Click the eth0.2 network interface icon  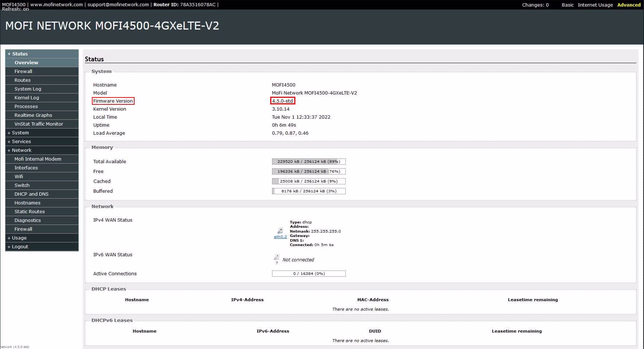pyautogui.click(x=280, y=231)
